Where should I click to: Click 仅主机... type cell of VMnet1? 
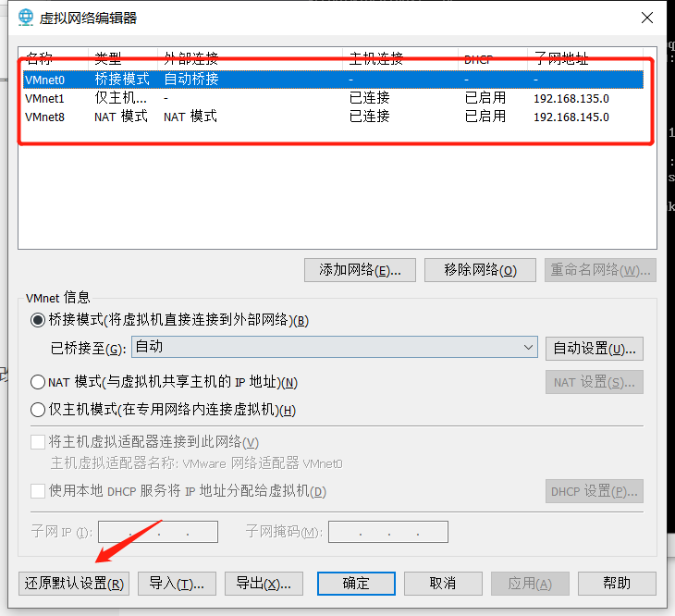pyautogui.click(x=120, y=98)
